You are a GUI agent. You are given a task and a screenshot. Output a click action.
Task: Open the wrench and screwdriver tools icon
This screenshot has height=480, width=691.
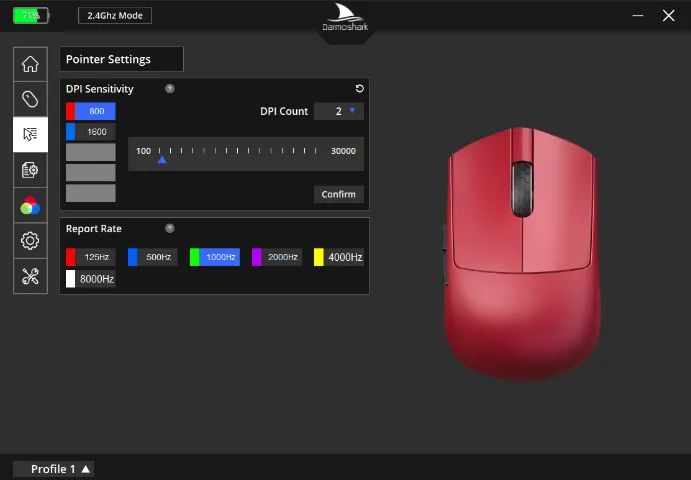pos(30,276)
